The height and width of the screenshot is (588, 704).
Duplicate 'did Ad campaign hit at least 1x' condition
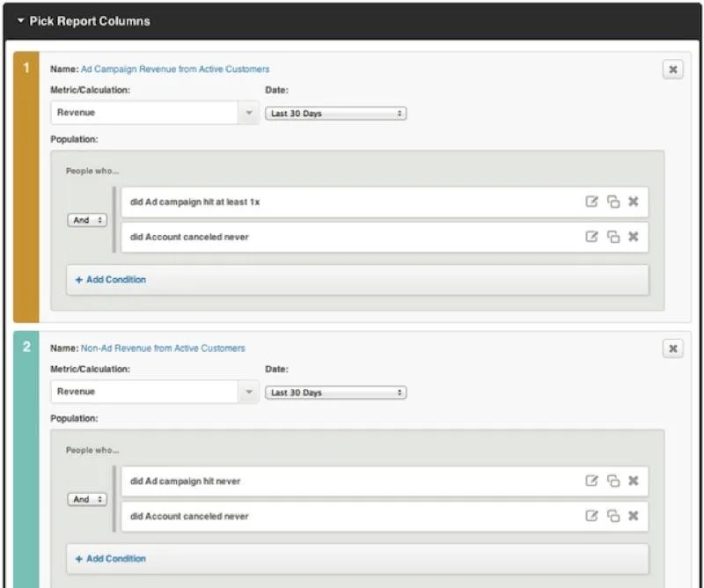pos(613,202)
